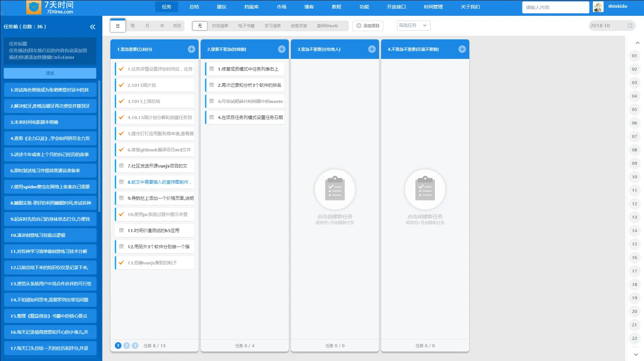Open the 时间管理 top navigation menu
Viewport: 644px width, 361px height.
433,7
